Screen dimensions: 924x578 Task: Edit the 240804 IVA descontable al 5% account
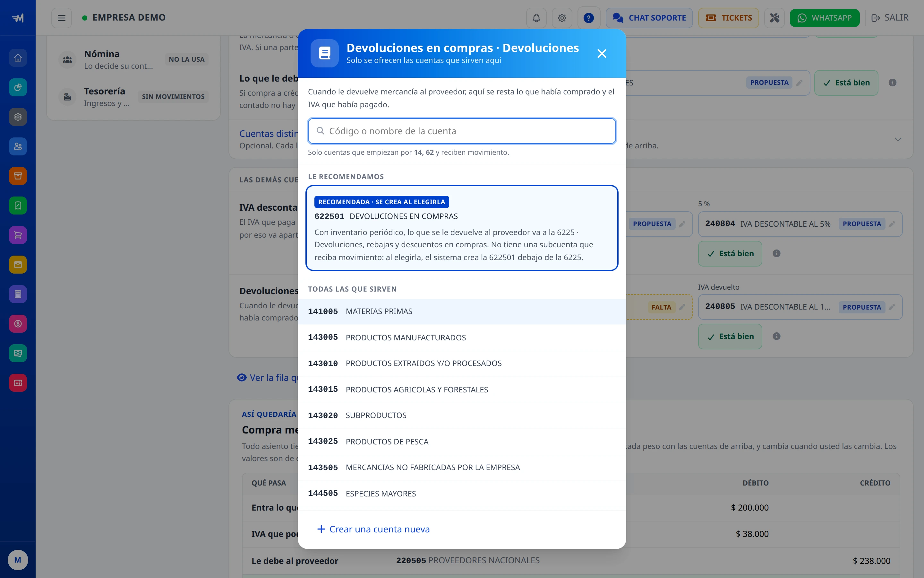pos(892,224)
